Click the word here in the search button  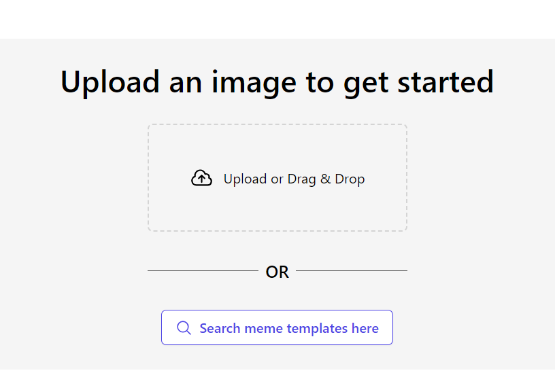coord(365,328)
